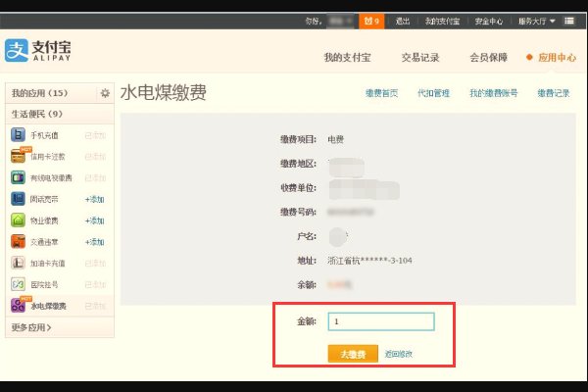Click the 电费 payment item value
The width and height of the screenshot is (588, 392).
[x=335, y=139]
